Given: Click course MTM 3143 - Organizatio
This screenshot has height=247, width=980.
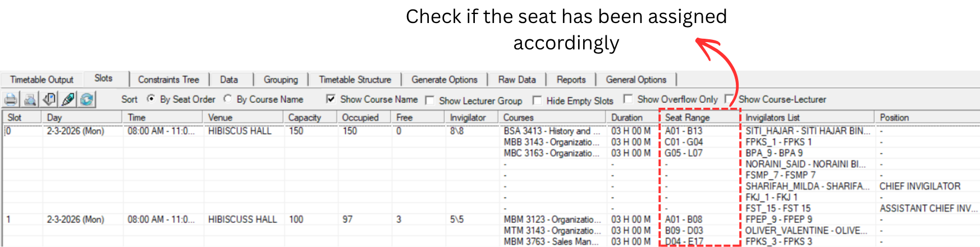Looking at the screenshot, I should click(552, 231).
